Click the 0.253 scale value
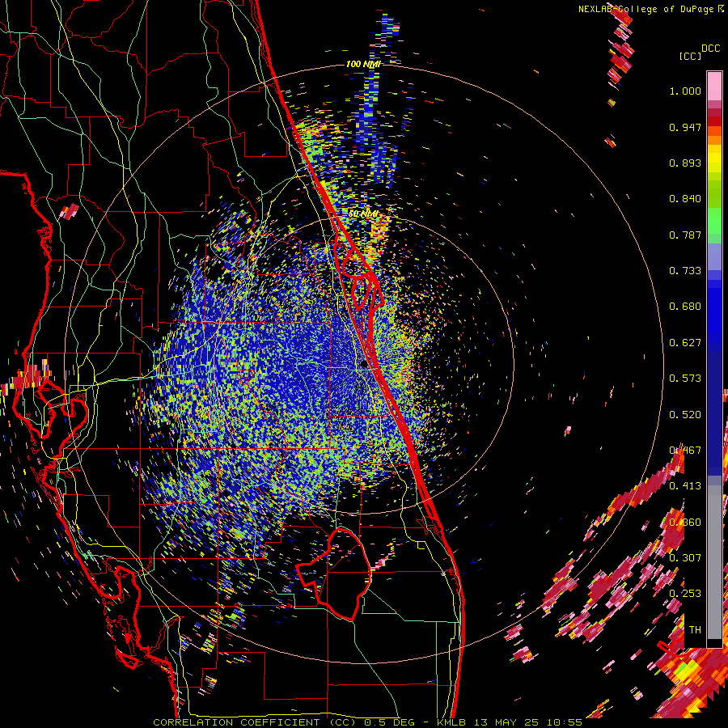This screenshot has height=728, width=728. click(685, 594)
